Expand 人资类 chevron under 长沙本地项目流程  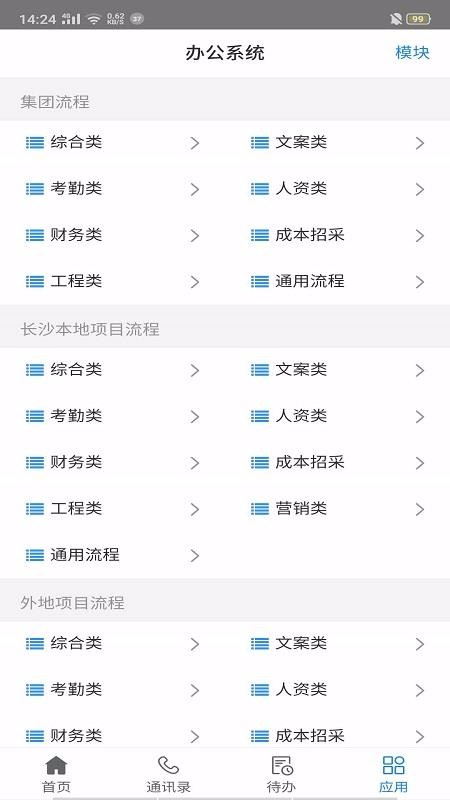click(x=420, y=417)
